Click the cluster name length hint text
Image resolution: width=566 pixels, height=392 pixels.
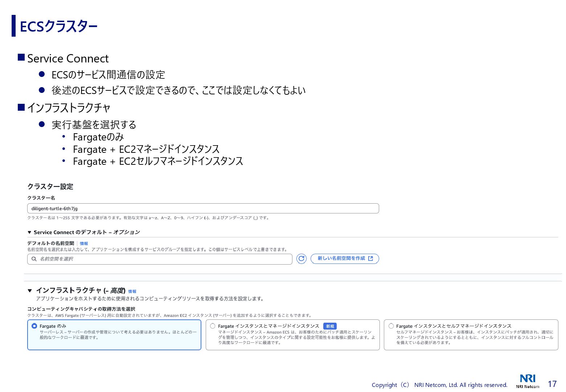pyautogui.click(x=148, y=218)
